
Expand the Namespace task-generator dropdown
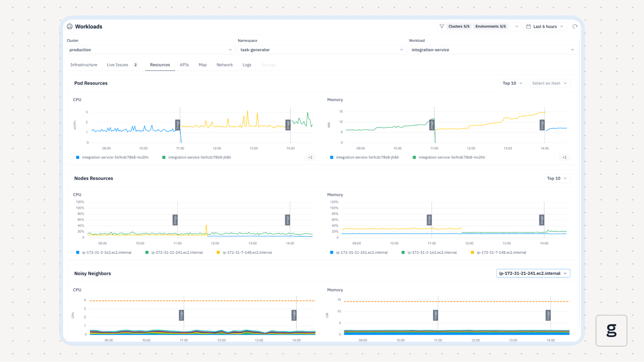tap(322, 50)
